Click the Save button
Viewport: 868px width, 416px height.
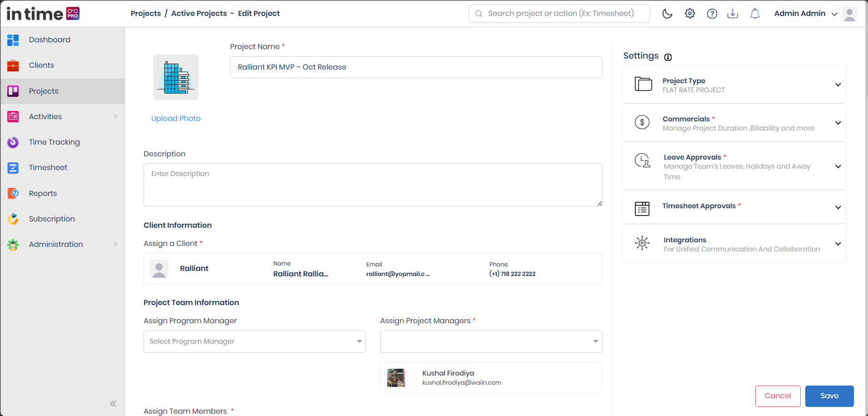click(x=829, y=396)
